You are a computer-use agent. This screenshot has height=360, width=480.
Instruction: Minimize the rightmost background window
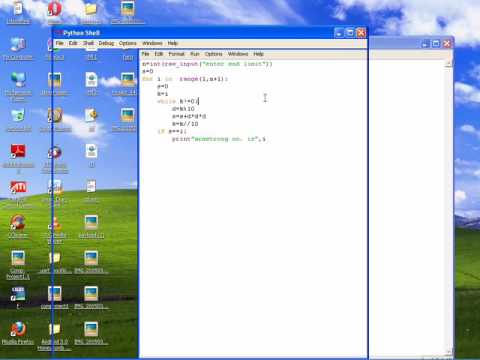425,44
